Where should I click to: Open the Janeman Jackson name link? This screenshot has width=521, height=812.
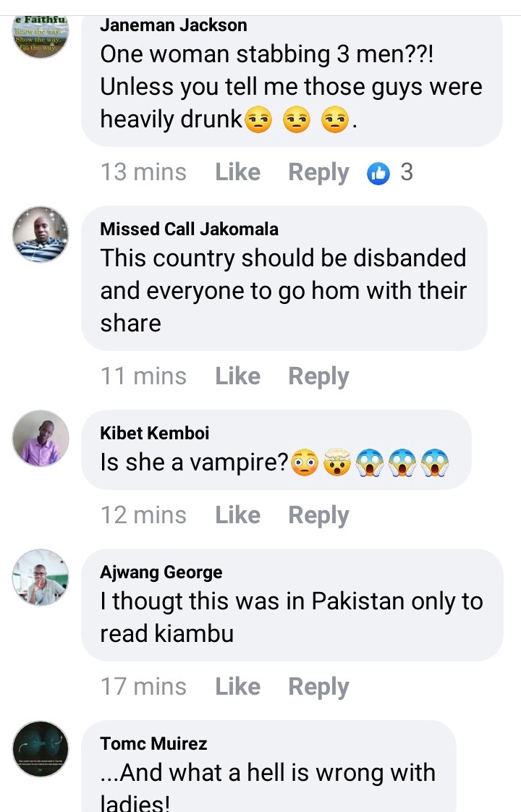[174, 25]
